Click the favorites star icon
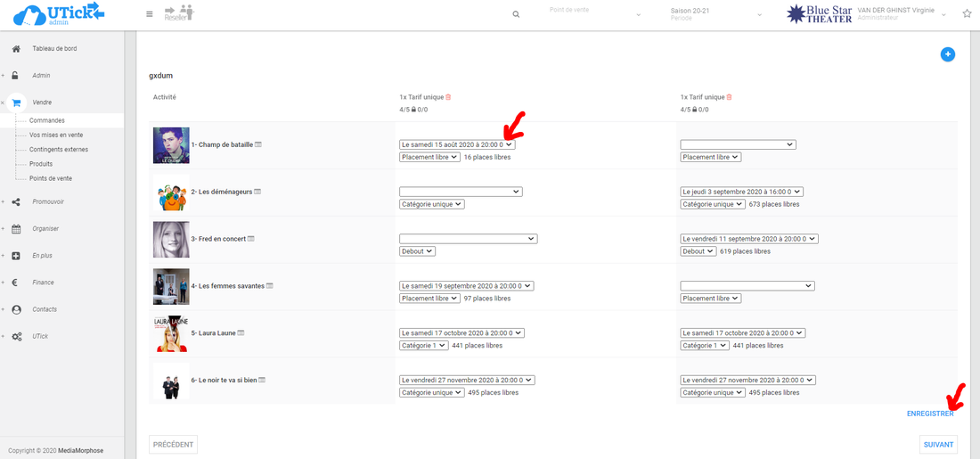980x459 pixels. [x=967, y=13]
